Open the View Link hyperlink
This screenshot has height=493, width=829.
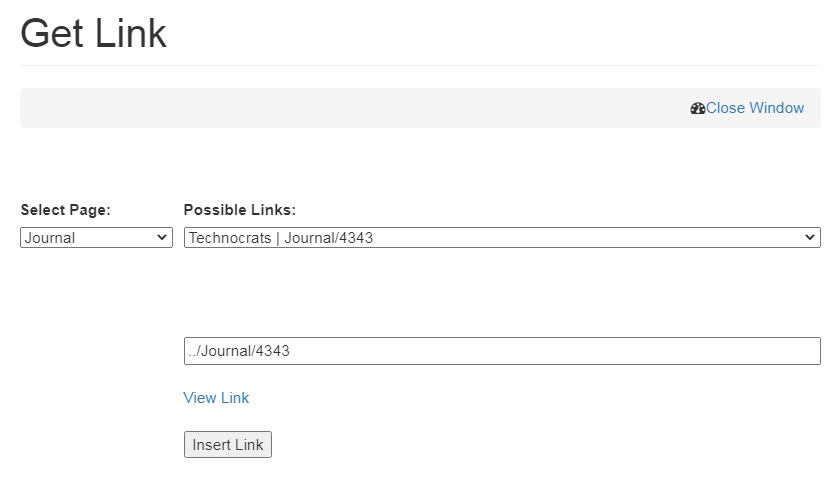click(x=216, y=398)
